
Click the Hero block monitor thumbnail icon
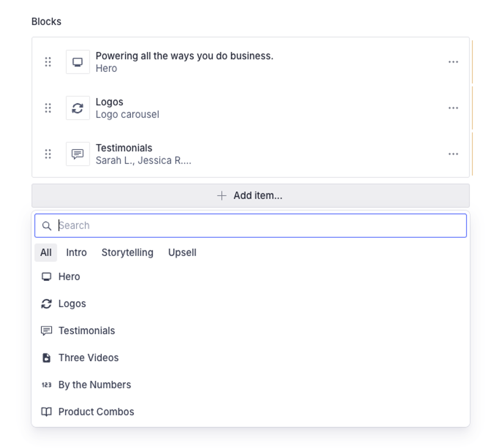78,62
